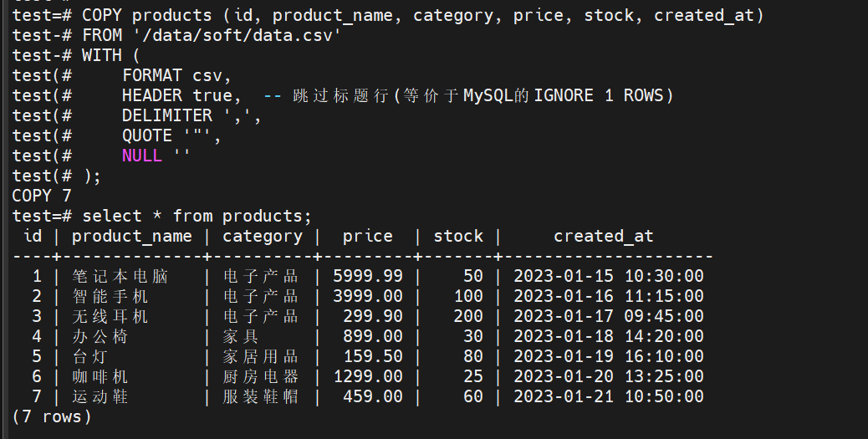Click the 咖啡机 product name cell
Screen dimensions: 868x439
pyautogui.click(x=100, y=376)
